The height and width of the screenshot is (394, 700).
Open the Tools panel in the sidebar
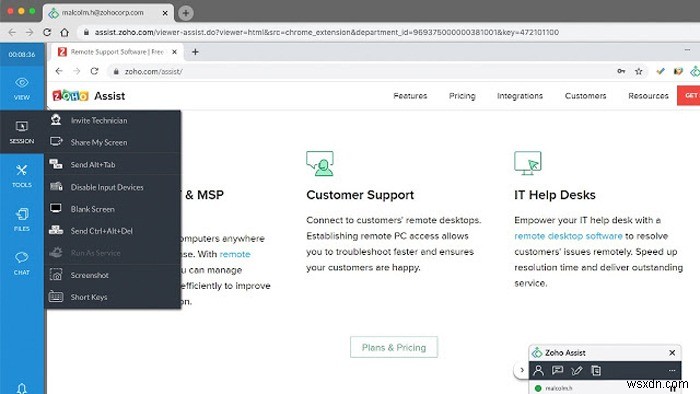[x=22, y=176]
